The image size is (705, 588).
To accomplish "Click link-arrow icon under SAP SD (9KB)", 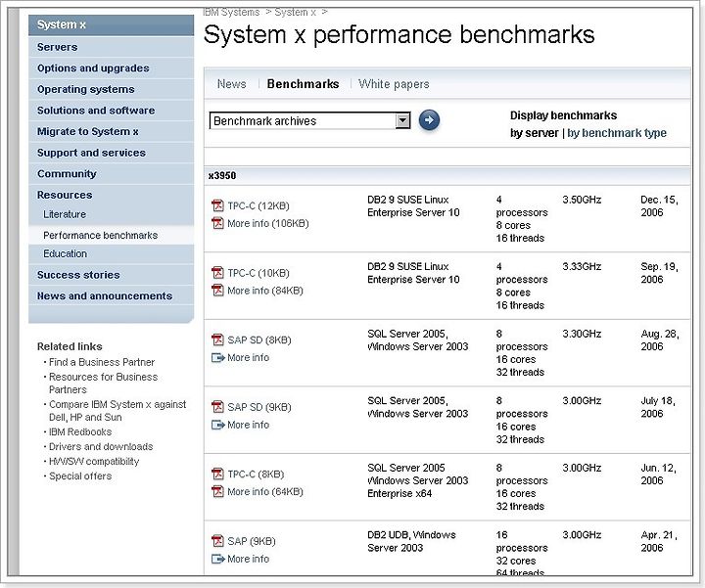I will click(x=217, y=425).
